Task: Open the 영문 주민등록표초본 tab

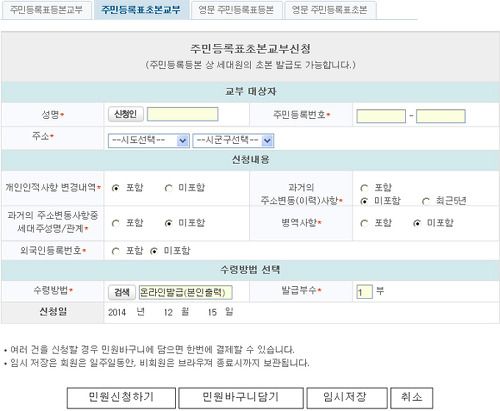Action: tap(330, 10)
